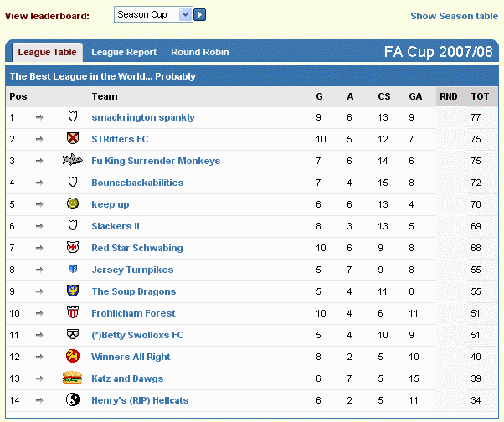Click the burger badge beside Katz and Dawgs
Image resolution: width=504 pixels, height=422 pixels.
click(x=72, y=378)
